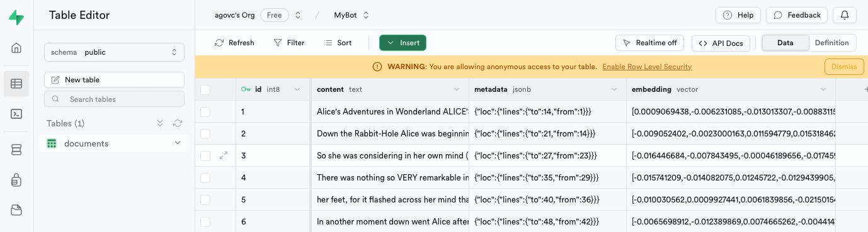Click metadata cell with "to":48,"from":42
868x232 pixels.
(x=547, y=221)
